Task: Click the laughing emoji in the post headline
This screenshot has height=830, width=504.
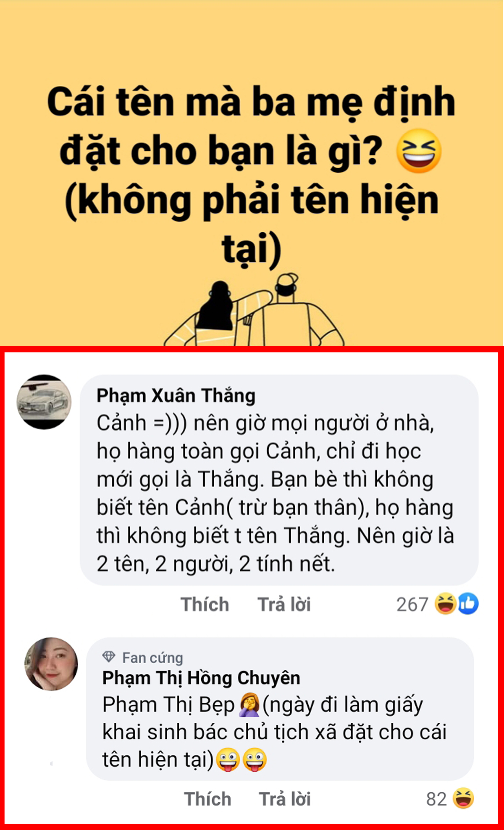Action: pos(419,151)
